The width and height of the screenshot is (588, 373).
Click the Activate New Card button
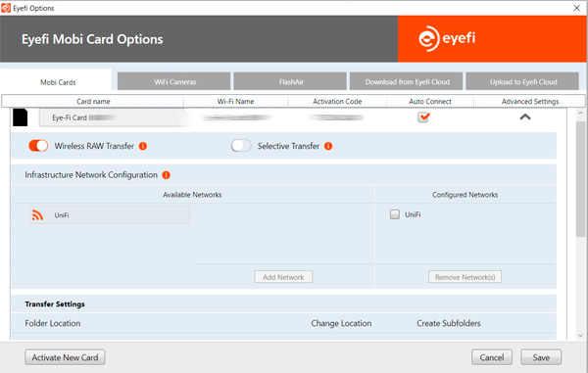tap(65, 357)
